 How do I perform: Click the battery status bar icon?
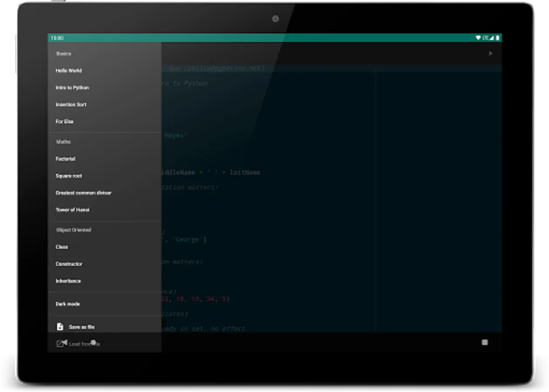pyautogui.click(x=498, y=38)
